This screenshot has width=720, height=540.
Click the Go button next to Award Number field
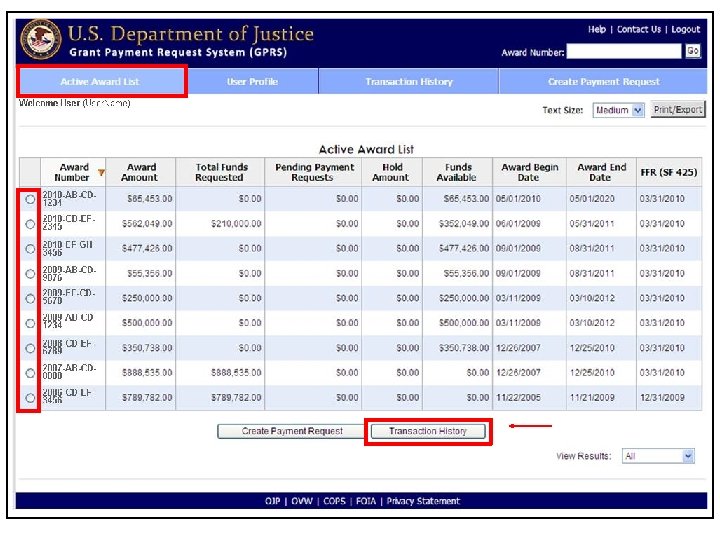click(x=692, y=51)
